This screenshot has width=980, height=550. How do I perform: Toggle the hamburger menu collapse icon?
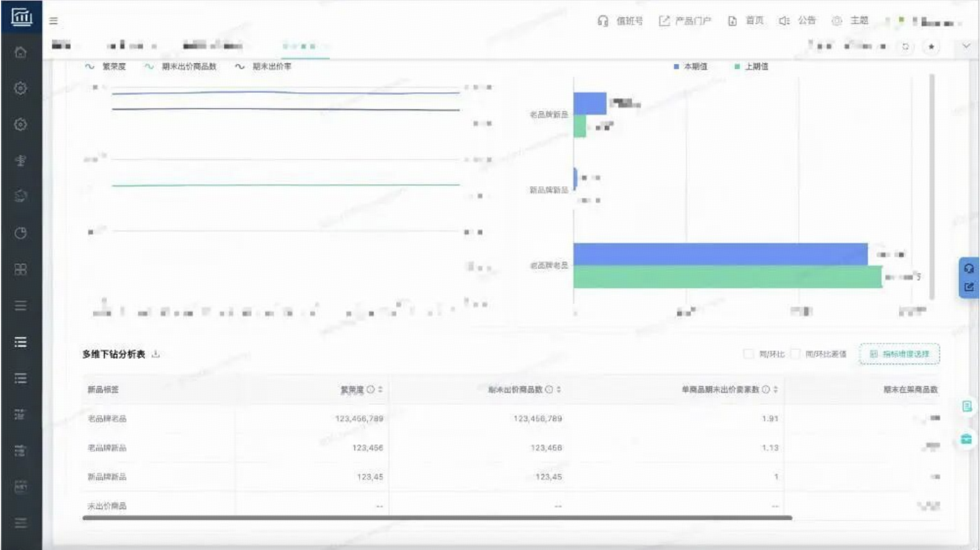click(54, 20)
